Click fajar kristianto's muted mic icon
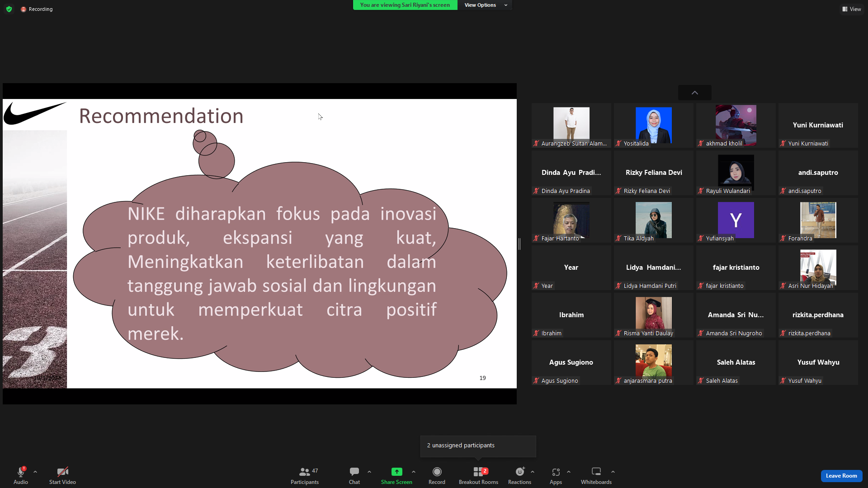 click(x=701, y=286)
